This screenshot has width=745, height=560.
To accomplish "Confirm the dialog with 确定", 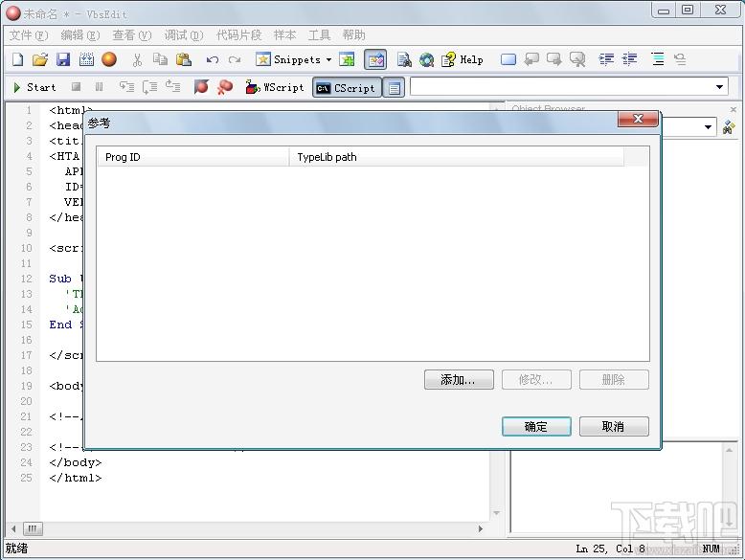I will click(536, 426).
